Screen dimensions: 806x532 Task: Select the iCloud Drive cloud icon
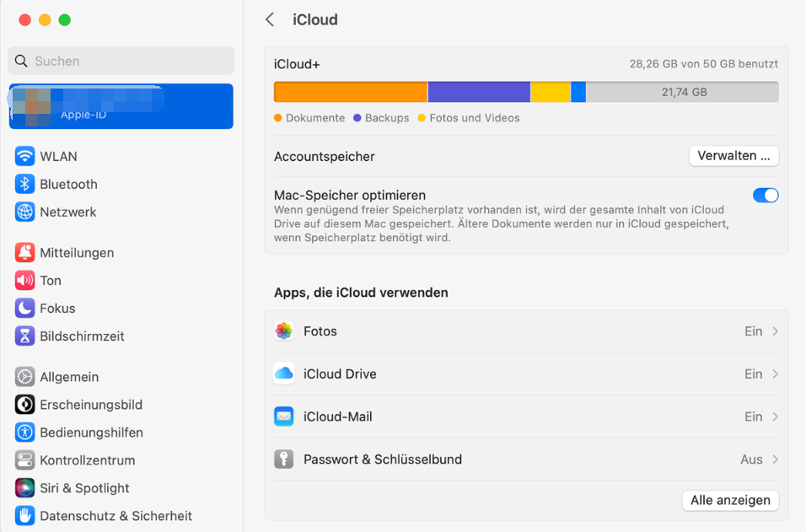click(x=283, y=373)
